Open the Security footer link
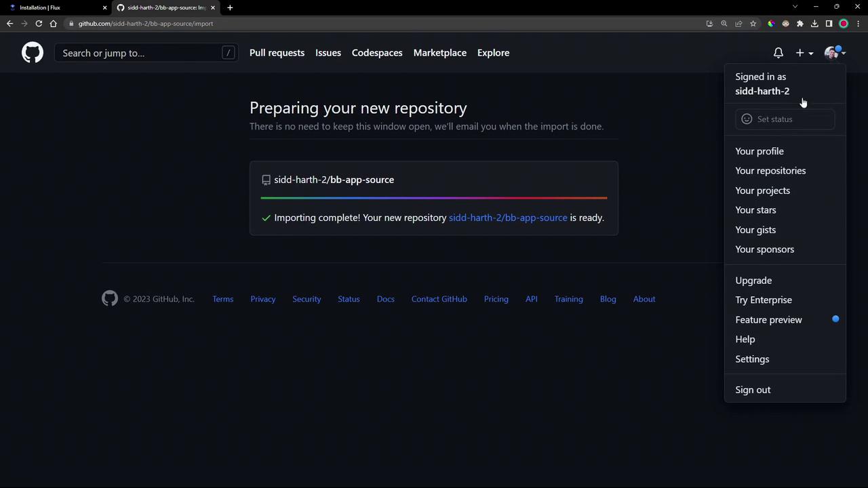Viewport: 868px width, 488px height. [307, 299]
